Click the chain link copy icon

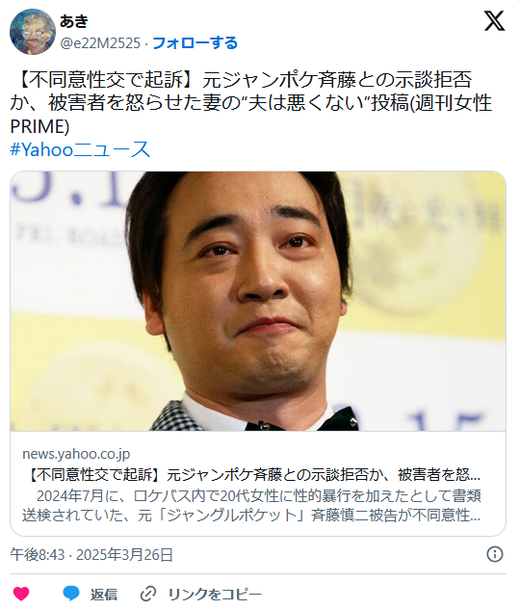pyautogui.click(x=148, y=594)
